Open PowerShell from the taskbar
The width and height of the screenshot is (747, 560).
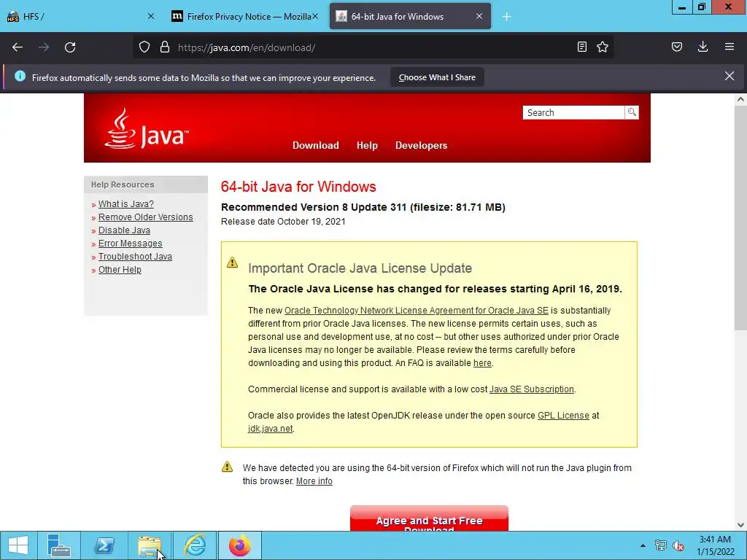click(x=104, y=545)
